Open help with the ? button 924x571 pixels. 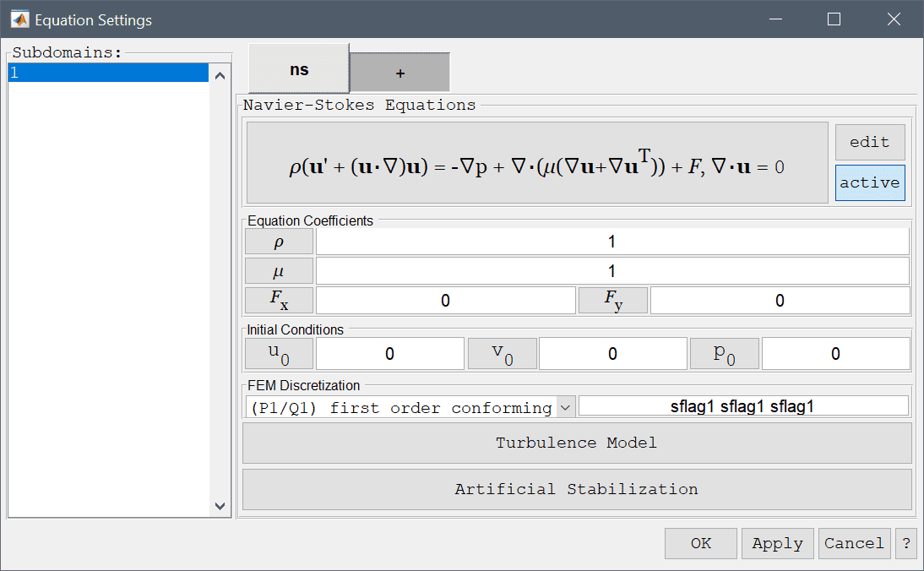point(906,543)
